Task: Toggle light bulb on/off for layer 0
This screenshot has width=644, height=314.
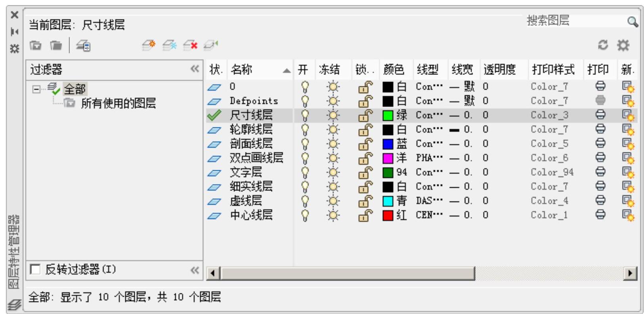Action: click(x=305, y=87)
